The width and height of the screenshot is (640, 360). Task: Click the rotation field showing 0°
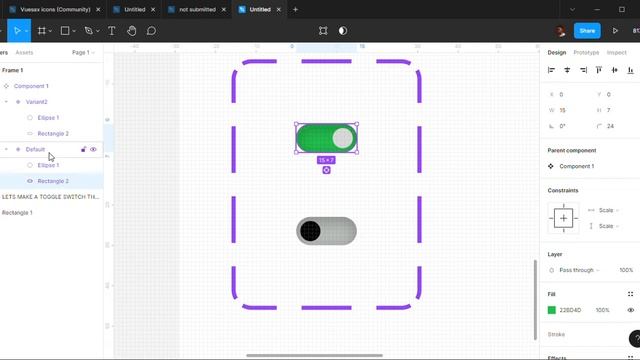[567, 126]
